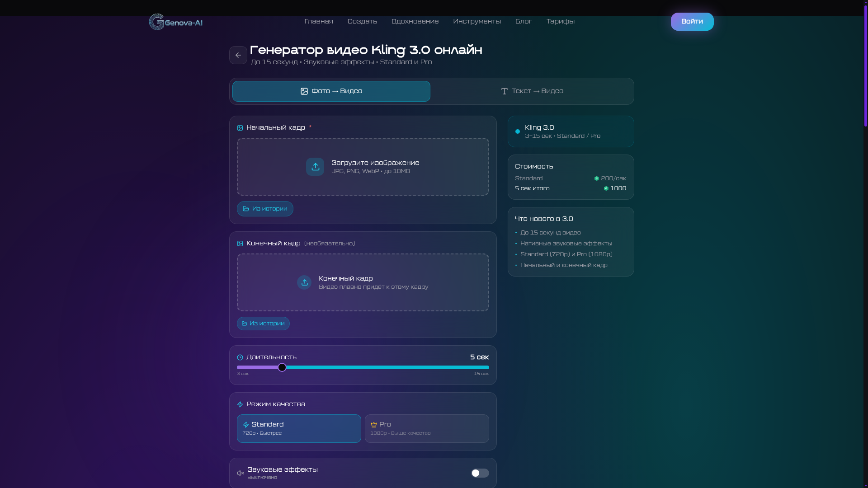Click the 5 сек итого label
Viewport: 868px width, 488px height.
pyautogui.click(x=532, y=188)
